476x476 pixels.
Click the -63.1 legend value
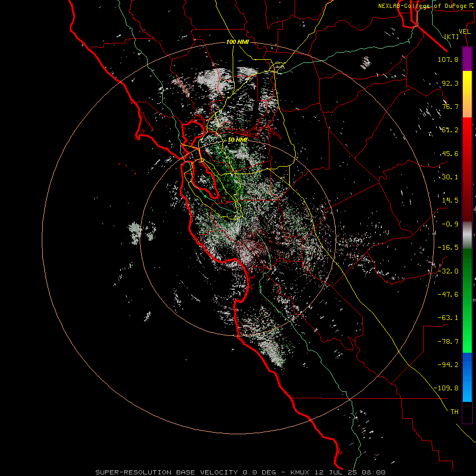448,318
